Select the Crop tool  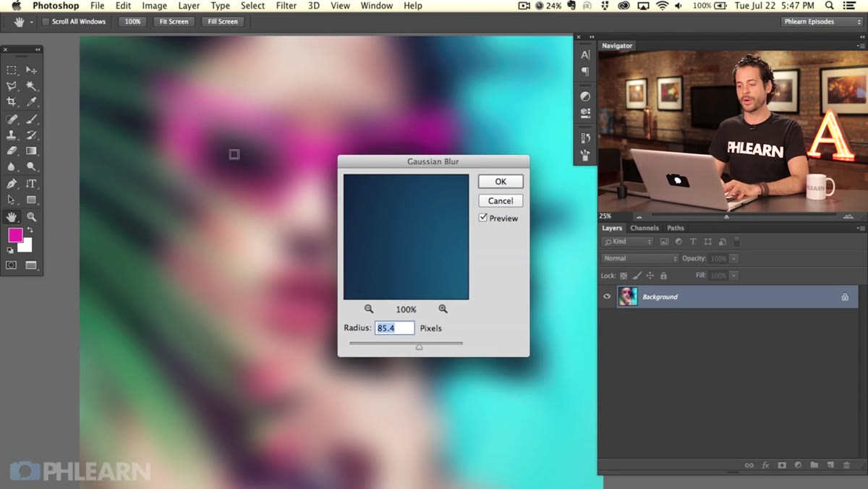coord(12,102)
